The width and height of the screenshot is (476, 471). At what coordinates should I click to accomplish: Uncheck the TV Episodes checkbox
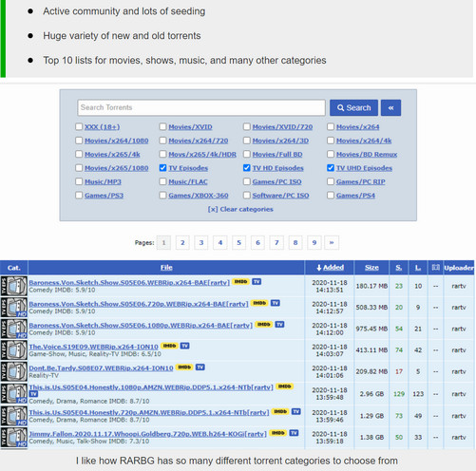tap(162, 168)
